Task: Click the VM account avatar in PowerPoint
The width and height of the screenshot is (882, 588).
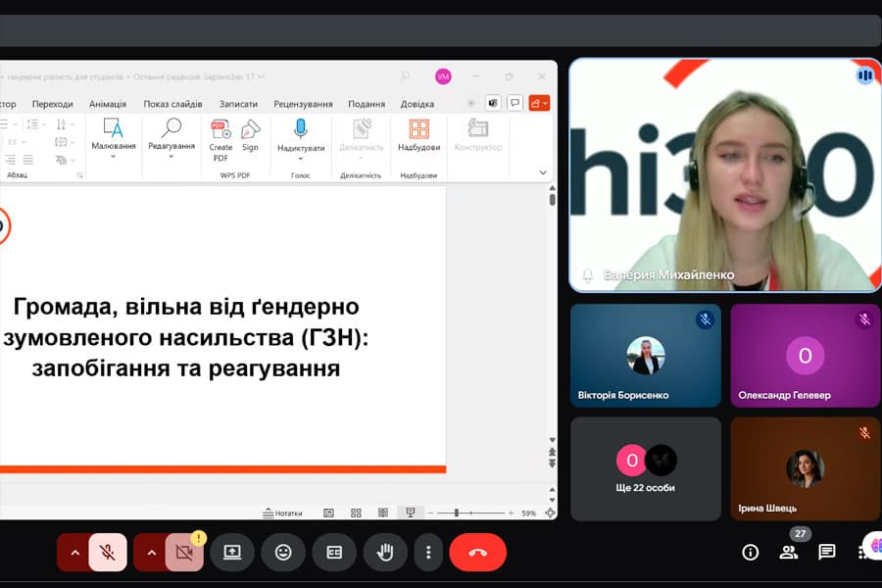Action: click(x=443, y=76)
